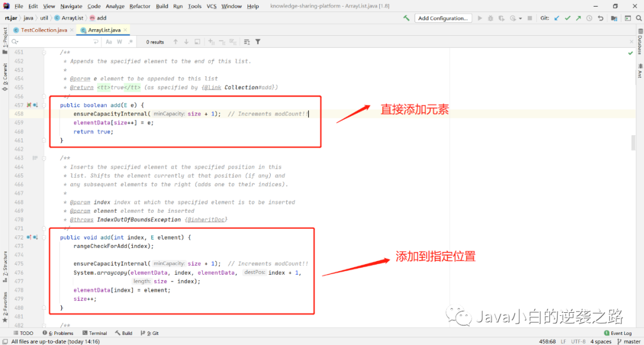
Task: Click ArrayList in the breadcrumb bar
Action: point(69,18)
